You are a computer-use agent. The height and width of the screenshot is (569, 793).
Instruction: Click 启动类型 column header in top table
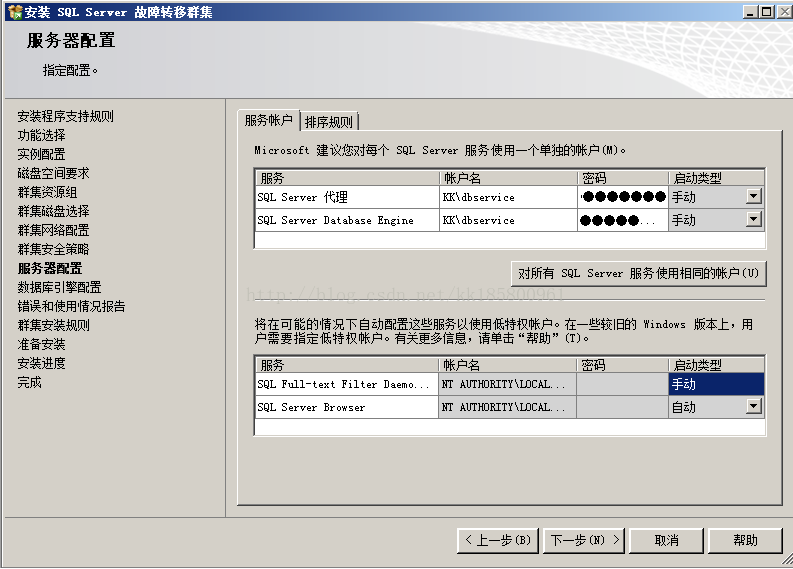pos(716,178)
